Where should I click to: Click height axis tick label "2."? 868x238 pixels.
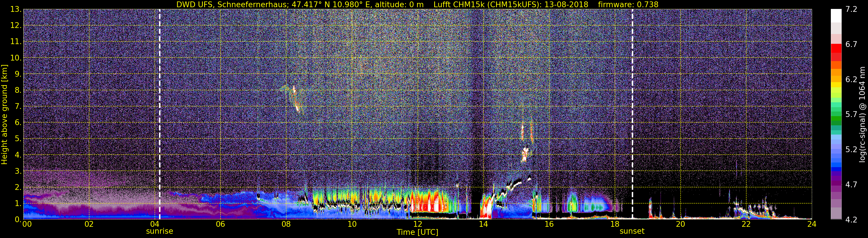coord(18,187)
